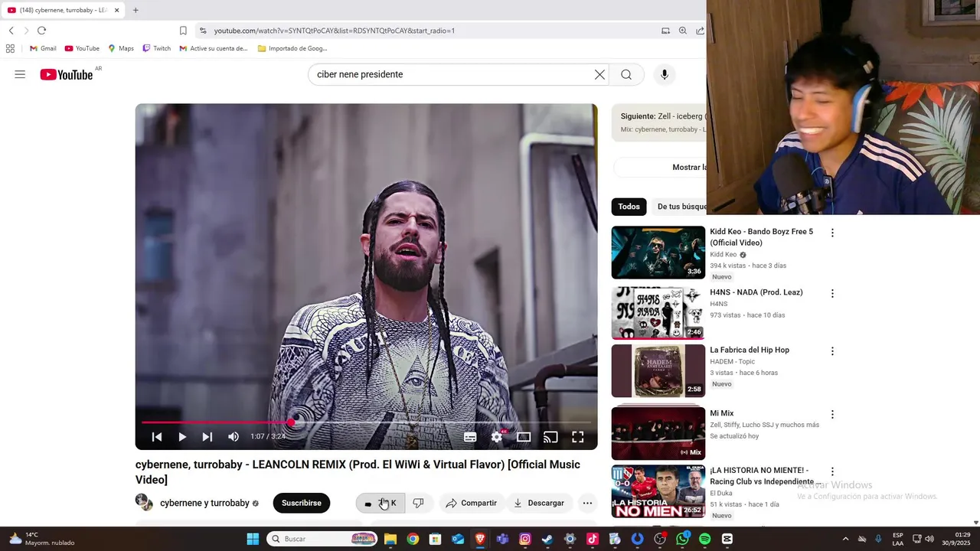Open Kidd Keo Bando Boyz thumbnail
The image size is (980, 551).
click(658, 253)
